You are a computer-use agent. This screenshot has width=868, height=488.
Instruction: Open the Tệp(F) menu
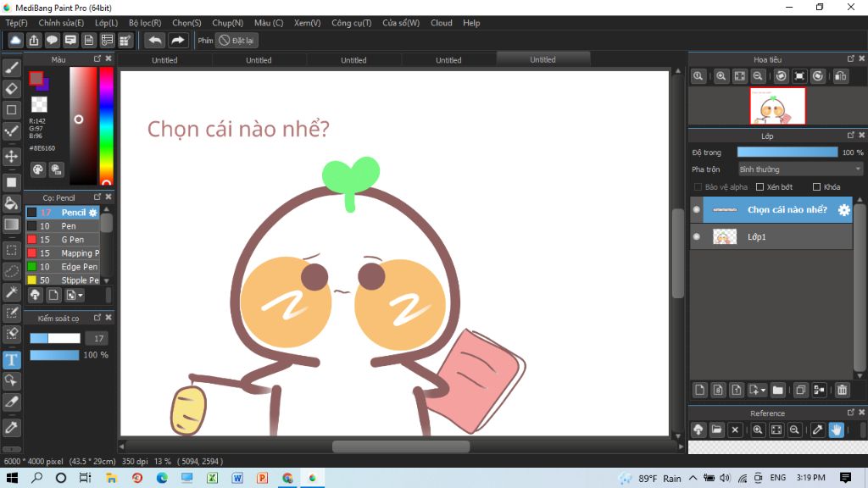(x=17, y=23)
